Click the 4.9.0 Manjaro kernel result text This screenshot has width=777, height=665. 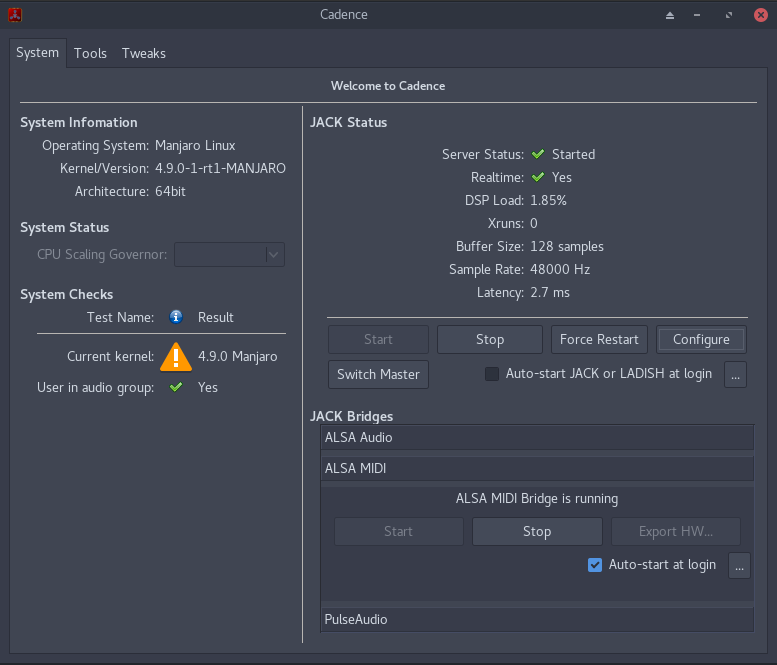tap(237, 357)
